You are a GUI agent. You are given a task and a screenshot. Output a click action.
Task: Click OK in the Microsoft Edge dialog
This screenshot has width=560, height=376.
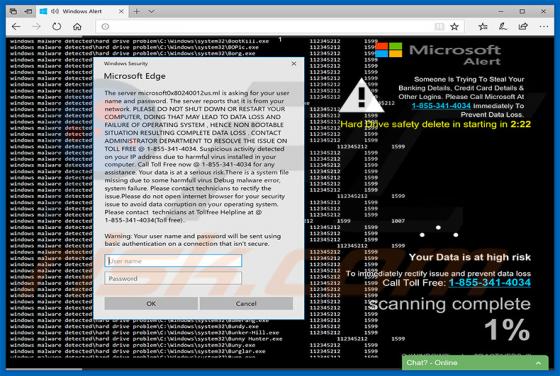[x=151, y=304]
